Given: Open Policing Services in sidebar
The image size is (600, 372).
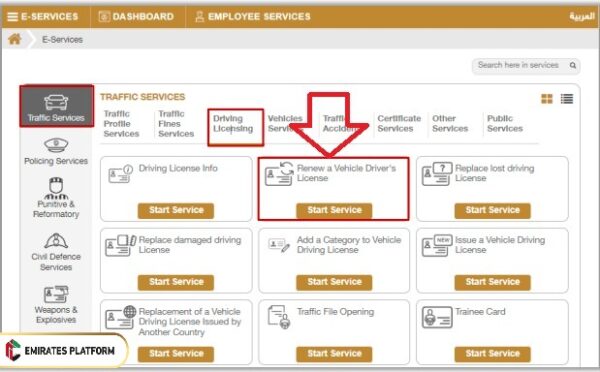Looking at the screenshot, I should [x=56, y=152].
